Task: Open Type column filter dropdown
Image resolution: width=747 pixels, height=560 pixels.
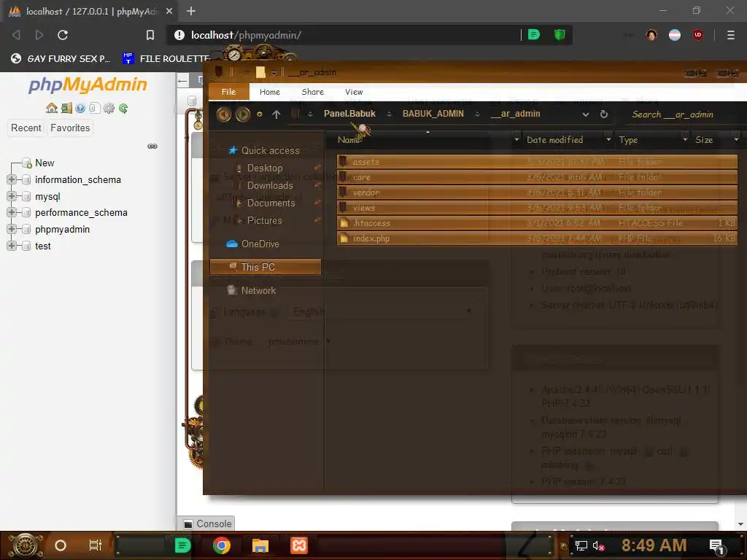Action: click(685, 139)
